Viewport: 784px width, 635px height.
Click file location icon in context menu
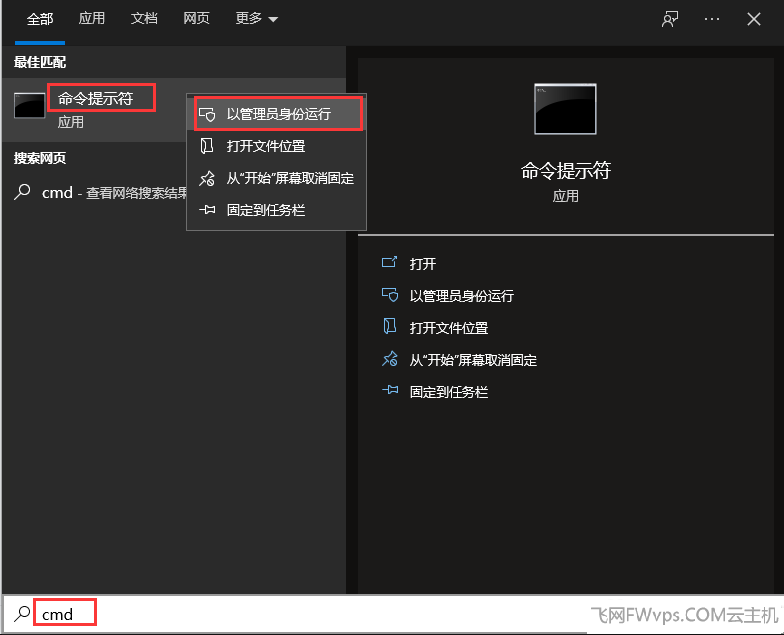[x=206, y=146]
